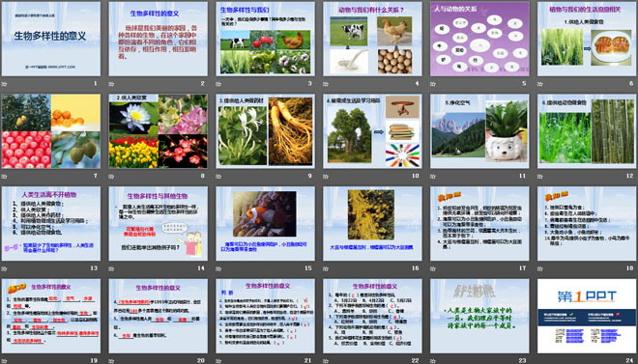Screen dimensions: 638x364
Task: Click the animation star icon under slide 17
Action: [433, 268]
